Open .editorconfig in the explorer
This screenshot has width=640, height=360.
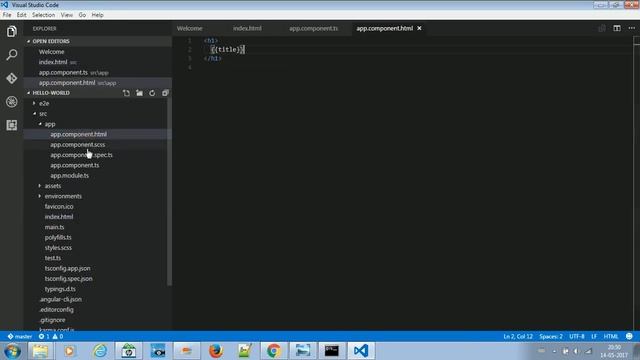pos(56,309)
